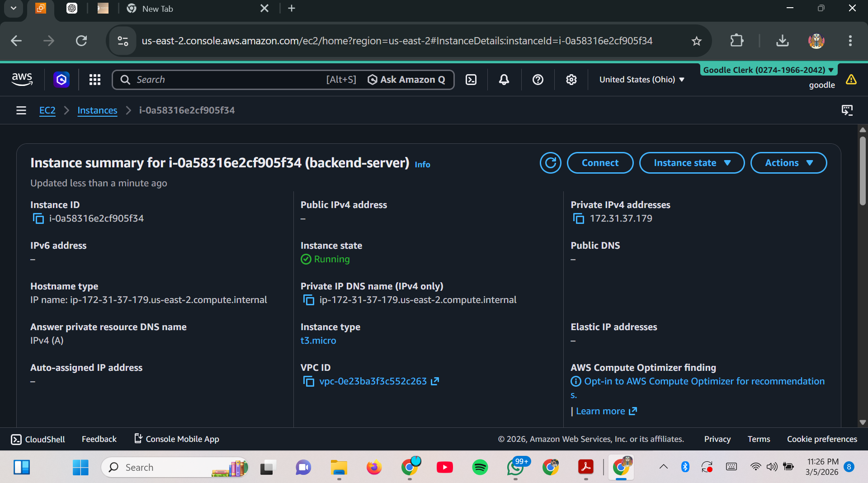This screenshot has height=483, width=868.
Task: Launch CloudShell from the top navigation icon
Action: coord(471,80)
